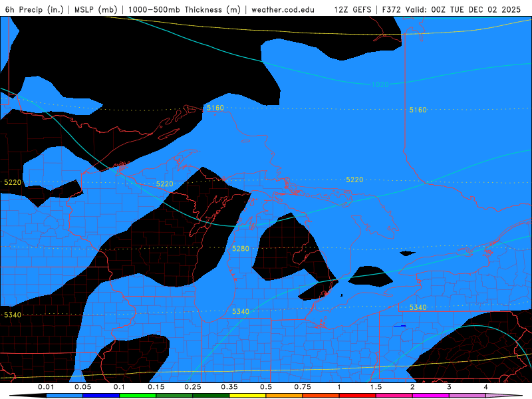
Task: Click the 'F372' forecast hour text
Action: coord(392,9)
